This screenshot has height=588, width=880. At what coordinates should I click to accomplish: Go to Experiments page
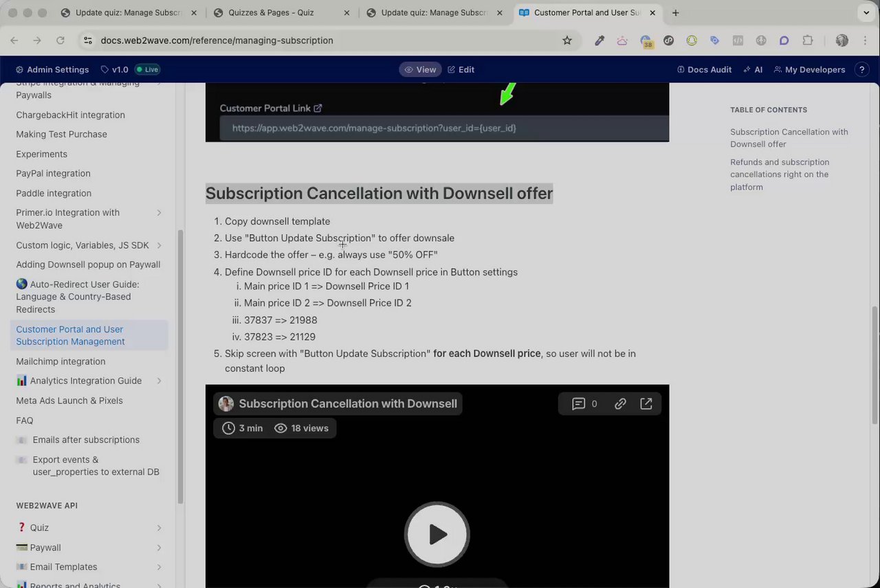[41, 154]
